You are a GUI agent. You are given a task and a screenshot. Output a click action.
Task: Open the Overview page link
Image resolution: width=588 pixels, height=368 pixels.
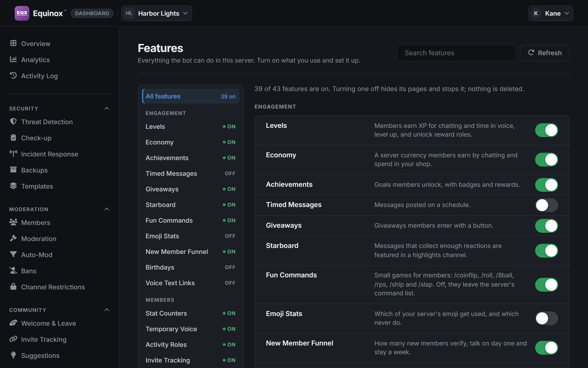59,43
